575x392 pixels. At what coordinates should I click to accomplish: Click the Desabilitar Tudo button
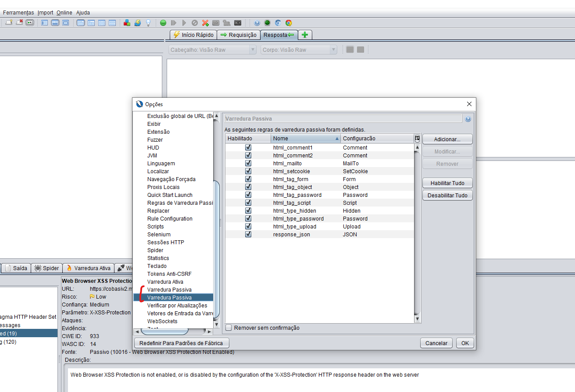pyautogui.click(x=447, y=195)
